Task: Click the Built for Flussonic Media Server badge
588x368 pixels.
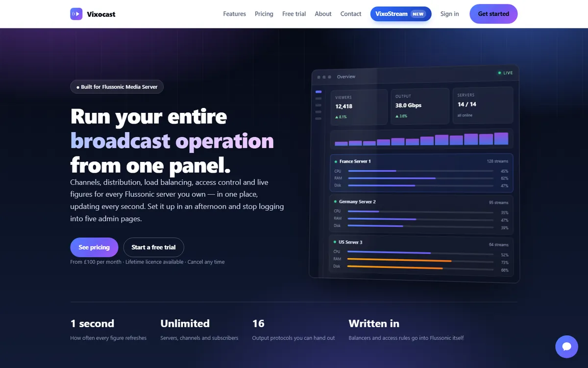Action: (117, 87)
